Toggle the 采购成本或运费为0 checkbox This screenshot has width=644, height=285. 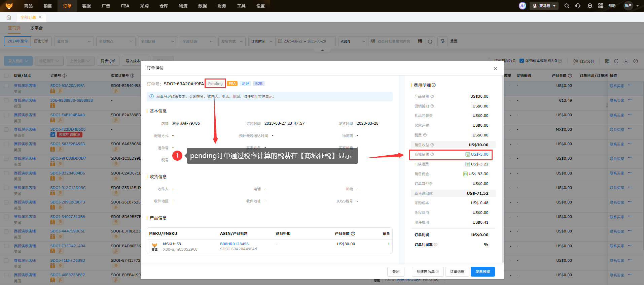pos(522,61)
